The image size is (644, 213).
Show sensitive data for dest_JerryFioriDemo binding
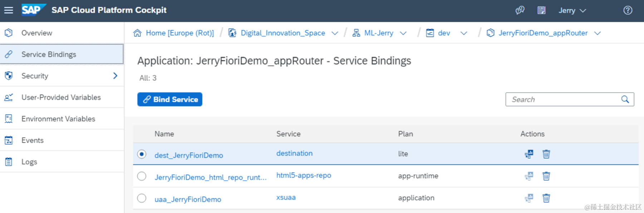[529, 154]
